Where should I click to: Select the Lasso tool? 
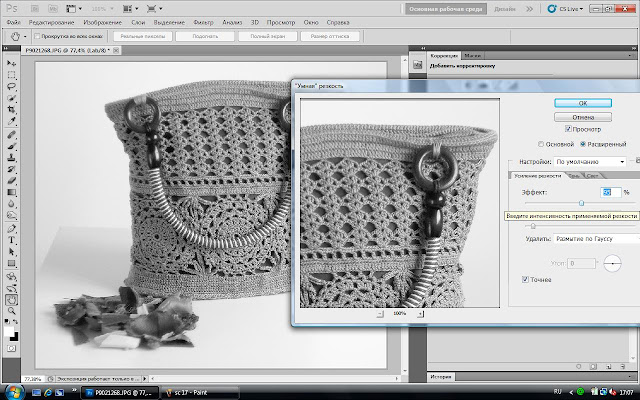(11, 86)
